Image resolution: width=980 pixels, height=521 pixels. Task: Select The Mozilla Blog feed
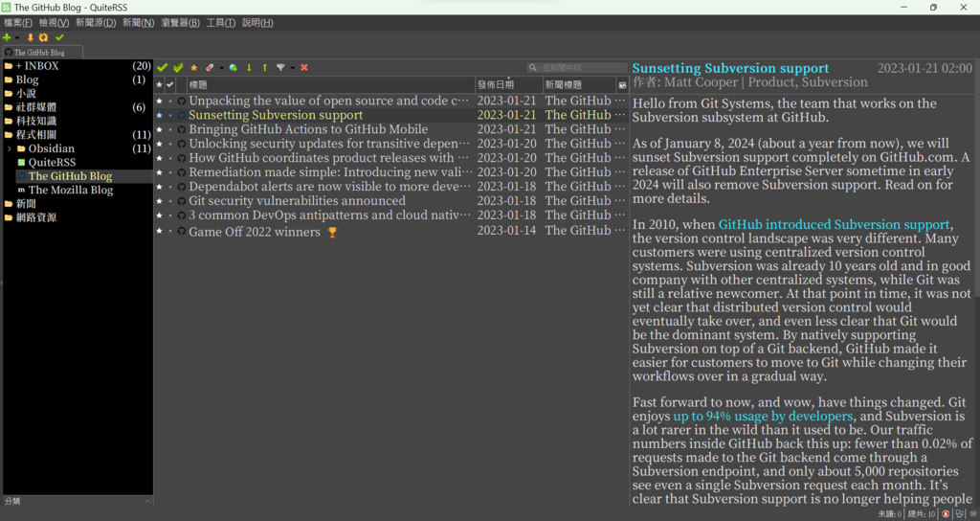[x=71, y=191]
